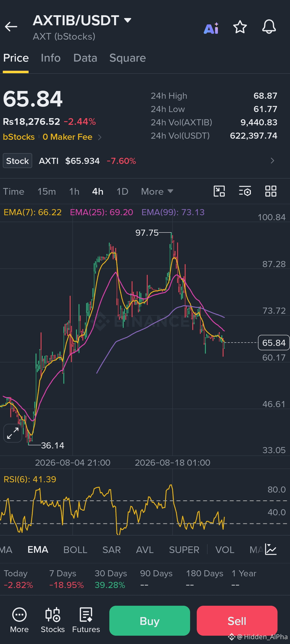Viewport: 290px width, 644px height.
Task: Enable the SAR indicator
Action: point(112,550)
